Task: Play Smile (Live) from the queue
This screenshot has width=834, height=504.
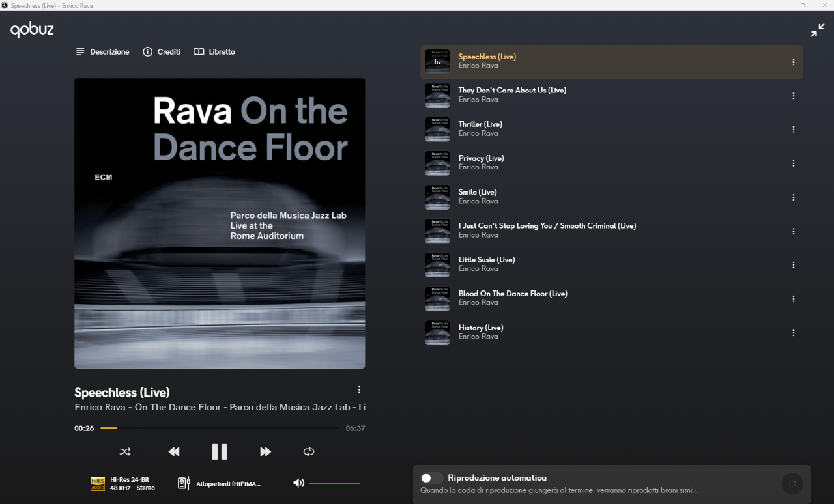Action: pos(478,192)
